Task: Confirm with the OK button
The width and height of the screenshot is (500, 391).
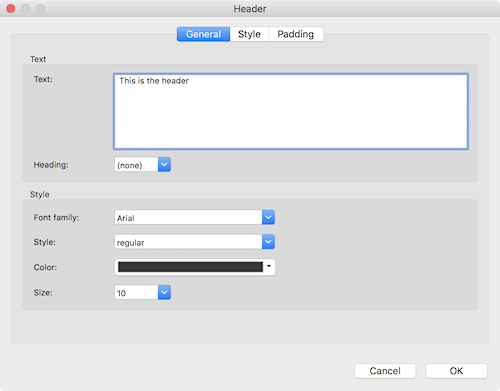Action: [456, 371]
